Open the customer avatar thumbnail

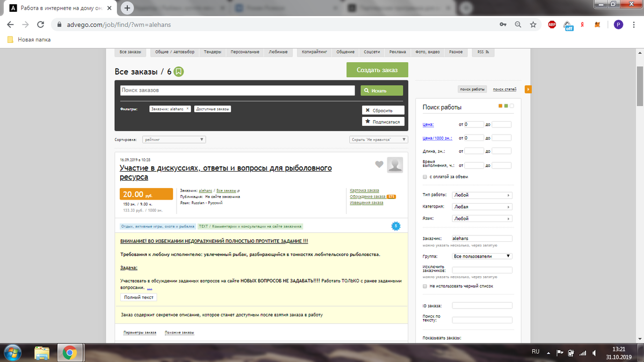[396, 165]
